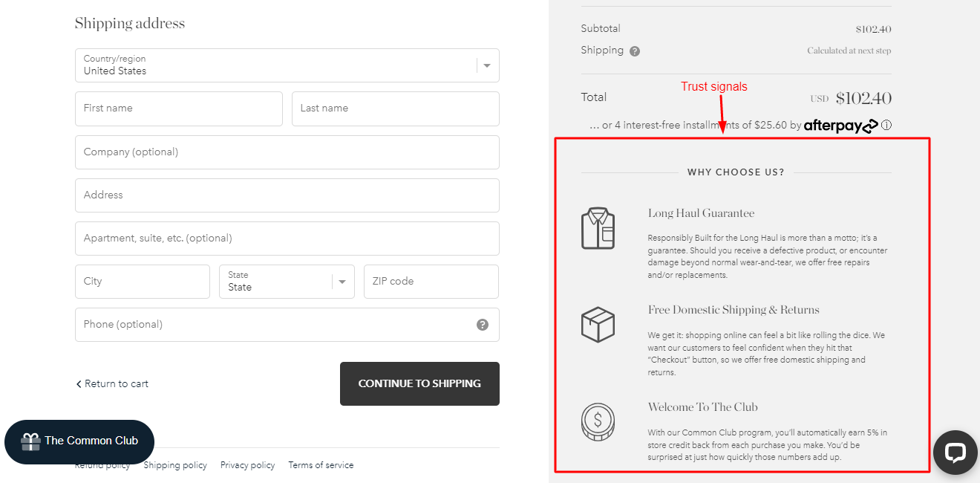Click the City input field
This screenshot has width=980, height=483.
(143, 282)
